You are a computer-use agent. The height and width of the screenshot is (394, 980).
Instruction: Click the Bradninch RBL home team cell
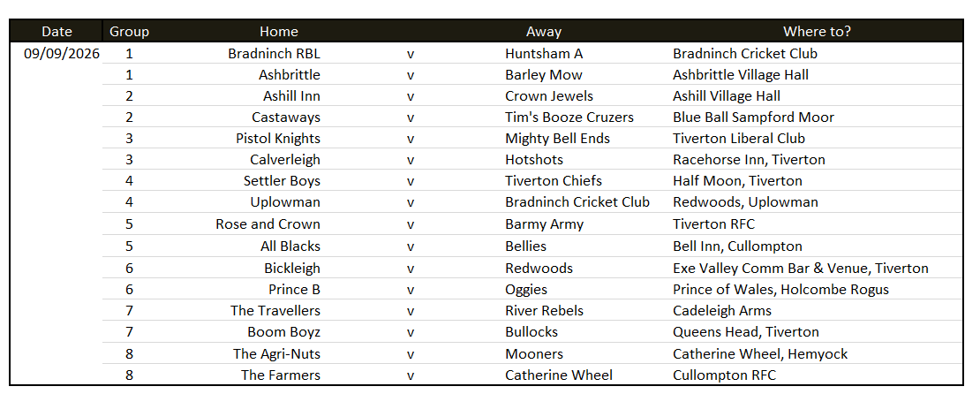274,54
